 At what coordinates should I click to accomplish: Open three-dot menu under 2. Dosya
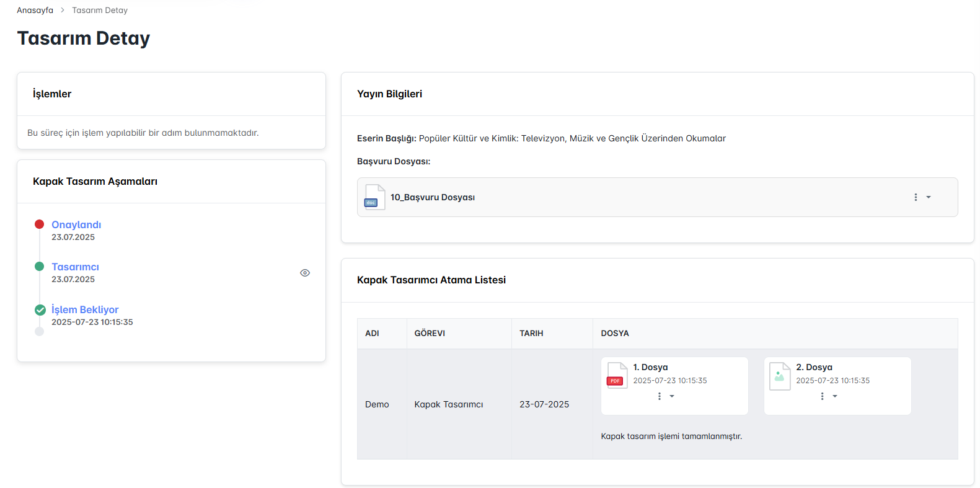(823, 396)
